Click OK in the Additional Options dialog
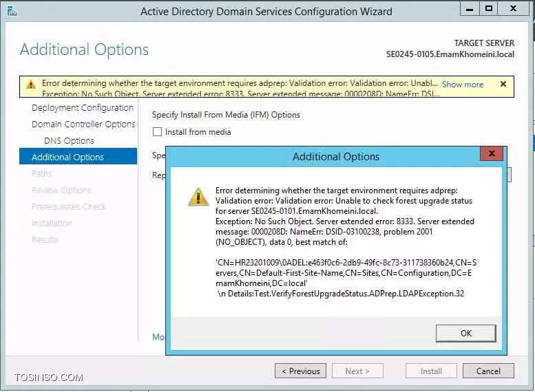Viewport: 535px width, 392px height. [465, 333]
